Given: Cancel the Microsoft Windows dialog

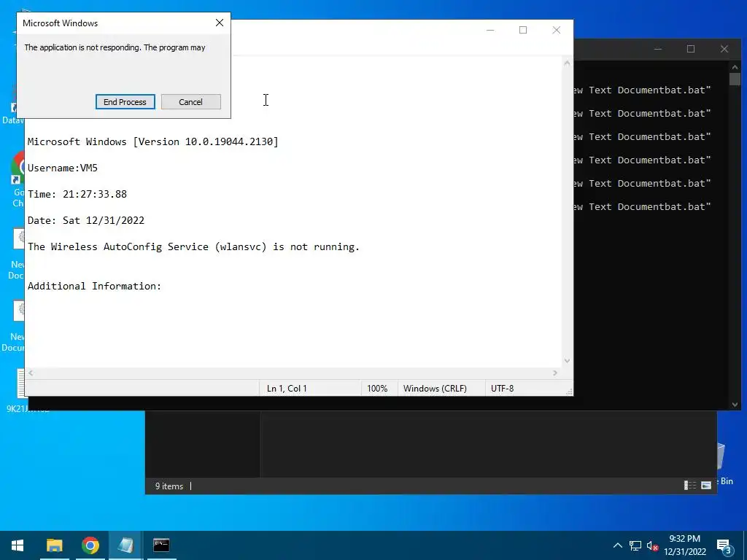Looking at the screenshot, I should [x=190, y=102].
